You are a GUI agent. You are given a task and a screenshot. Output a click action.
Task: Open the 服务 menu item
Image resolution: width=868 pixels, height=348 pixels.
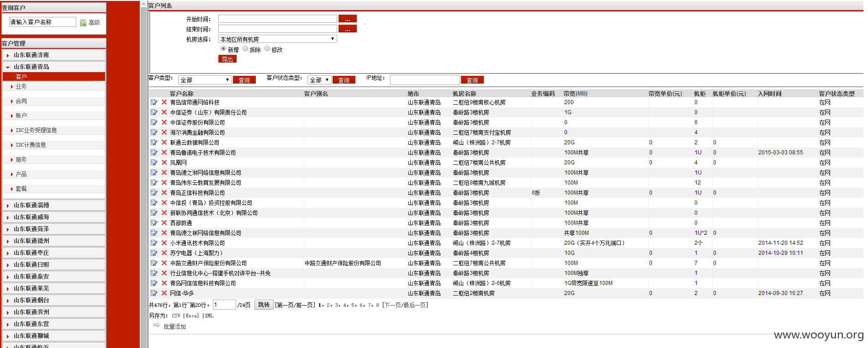(21, 159)
